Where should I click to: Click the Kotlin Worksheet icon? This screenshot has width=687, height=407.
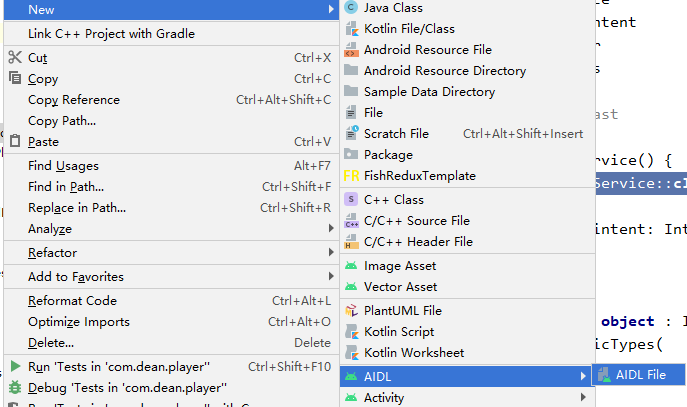[x=352, y=353]
